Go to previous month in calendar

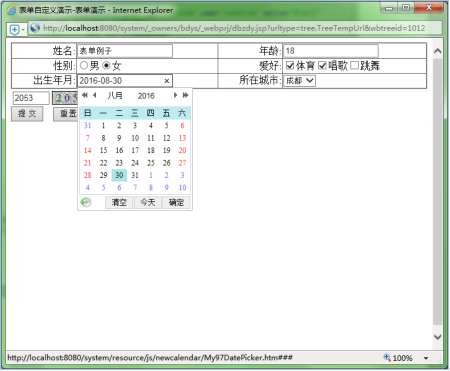95,95
